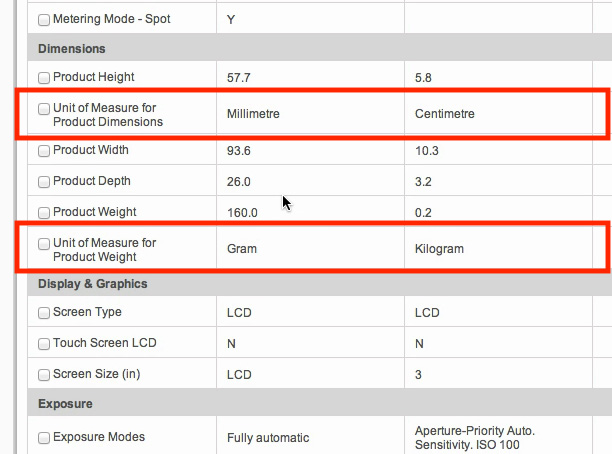Click the Millimetre value cell
This screenshot has height=454, width=612.
(253, 114)
